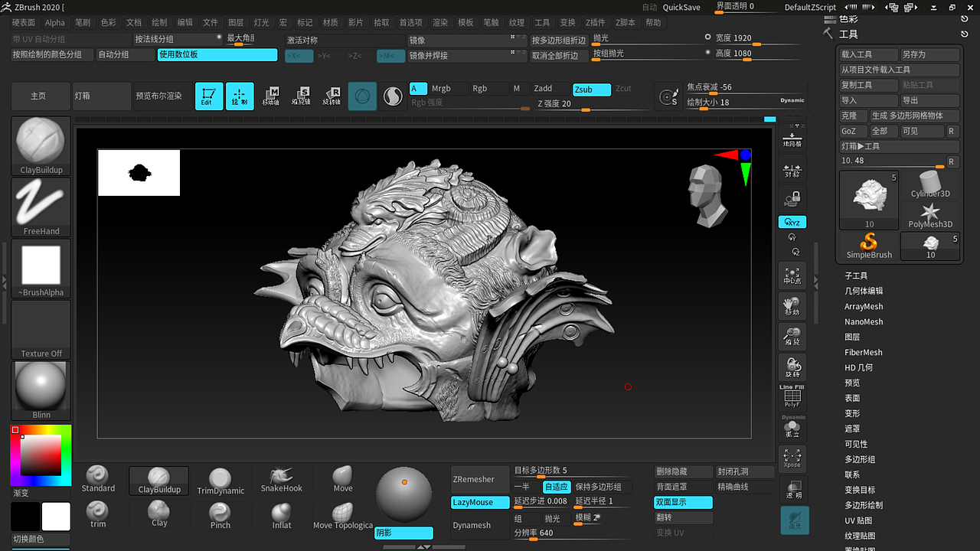Pick a color in the color picker square
Screen dimensions: 980x551
[x=41, y=455]
